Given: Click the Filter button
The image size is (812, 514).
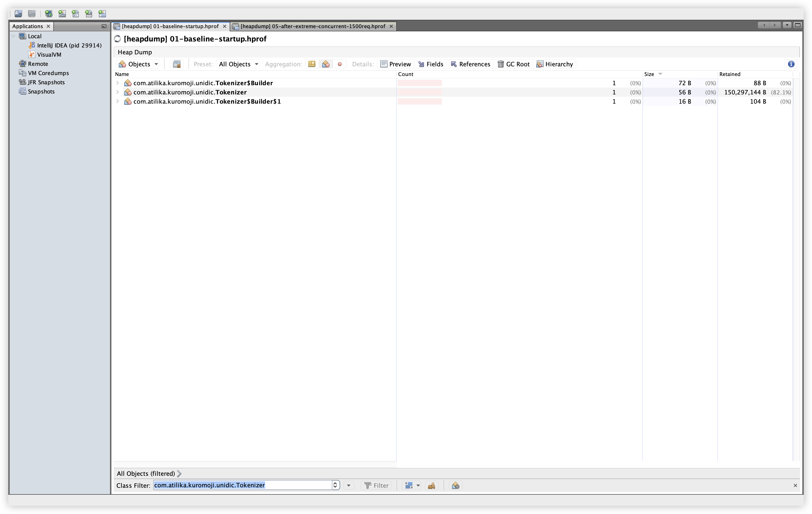Looking at the screenshot, I should (x=376, y=485).
